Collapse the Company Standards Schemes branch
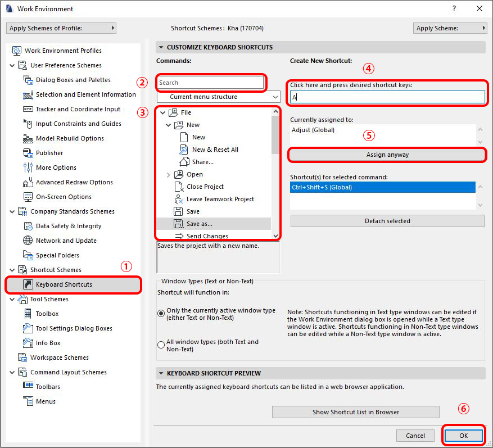Screen dimensions: 493x448 (12, 211)
